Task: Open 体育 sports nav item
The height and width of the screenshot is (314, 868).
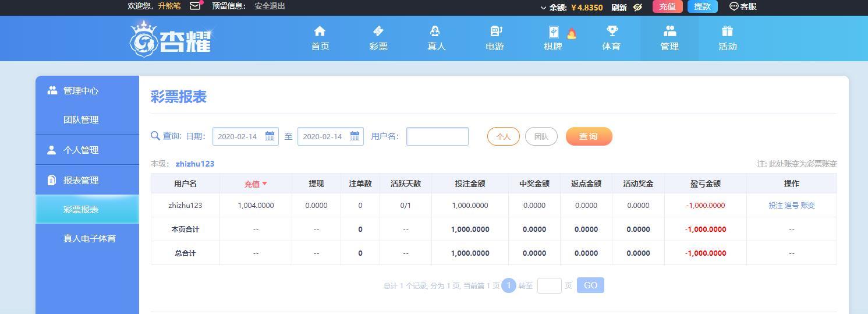Action: tap(611, 38)
